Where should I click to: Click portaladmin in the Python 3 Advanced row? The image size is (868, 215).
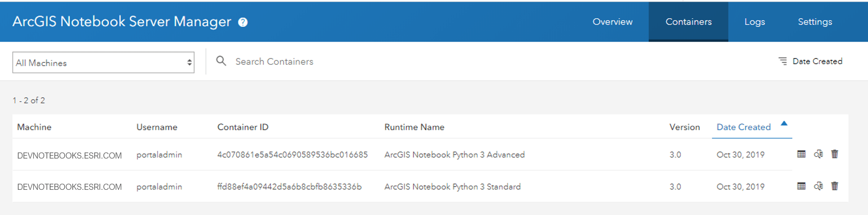click(159, 155)
